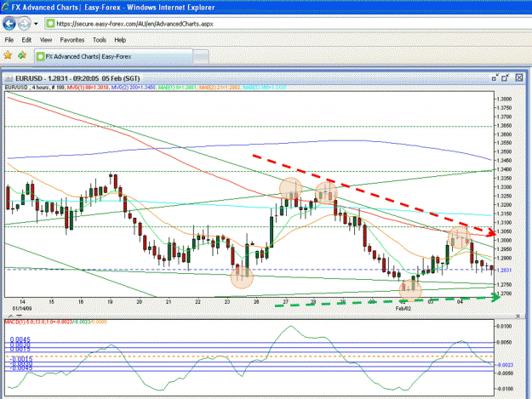Click the -0.0023 MACD value label
The image size is (532, 399).
pos(505,365)
